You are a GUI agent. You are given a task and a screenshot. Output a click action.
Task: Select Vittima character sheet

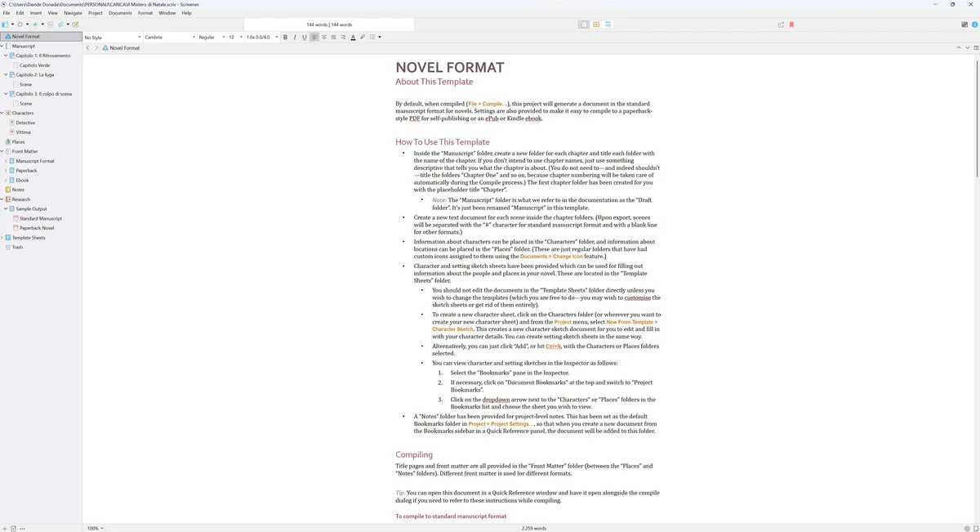(23, 132)
